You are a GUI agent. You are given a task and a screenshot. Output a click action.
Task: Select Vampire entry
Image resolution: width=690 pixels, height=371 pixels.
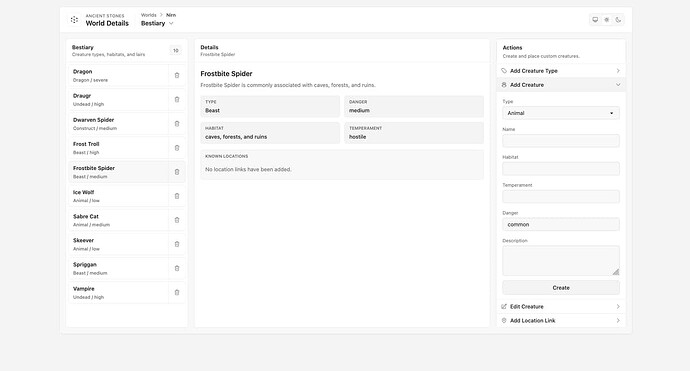tap(118, 293)
